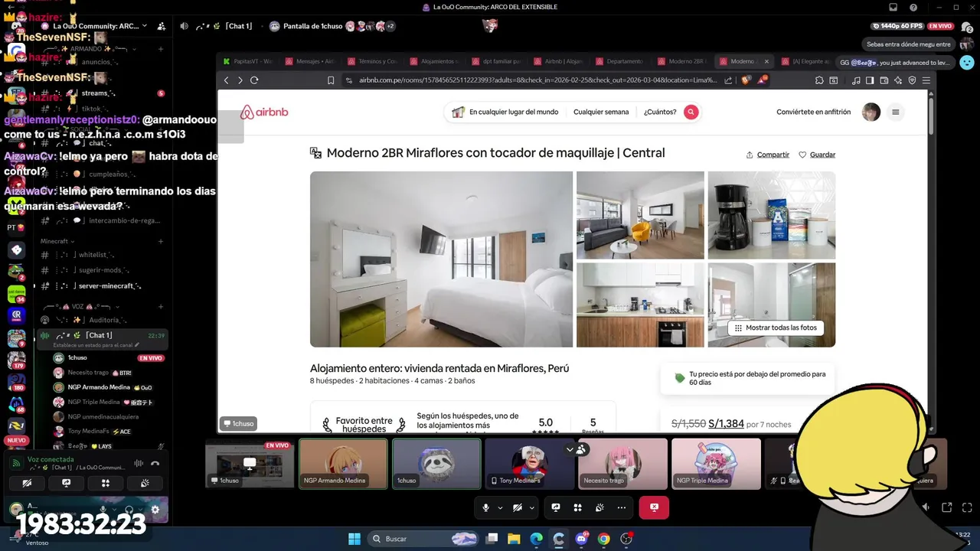The width and height of the screenshot is (980, 551).
Task: Toggle microphone mute in call bar
Action: click(x=485, y=507)
